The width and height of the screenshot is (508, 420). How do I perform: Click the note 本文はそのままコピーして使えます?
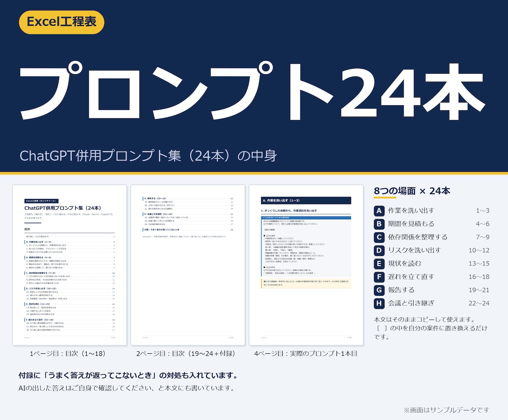click(x=424, y=320)
